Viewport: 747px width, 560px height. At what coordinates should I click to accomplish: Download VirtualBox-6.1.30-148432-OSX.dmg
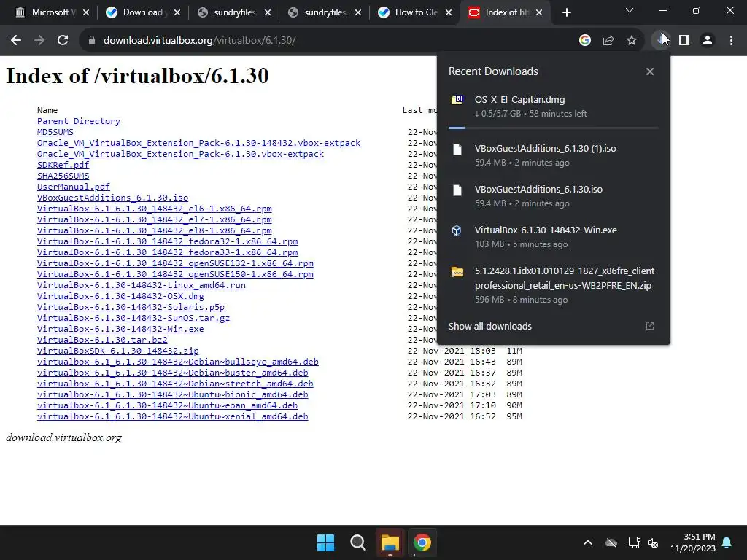click(120, 296)
